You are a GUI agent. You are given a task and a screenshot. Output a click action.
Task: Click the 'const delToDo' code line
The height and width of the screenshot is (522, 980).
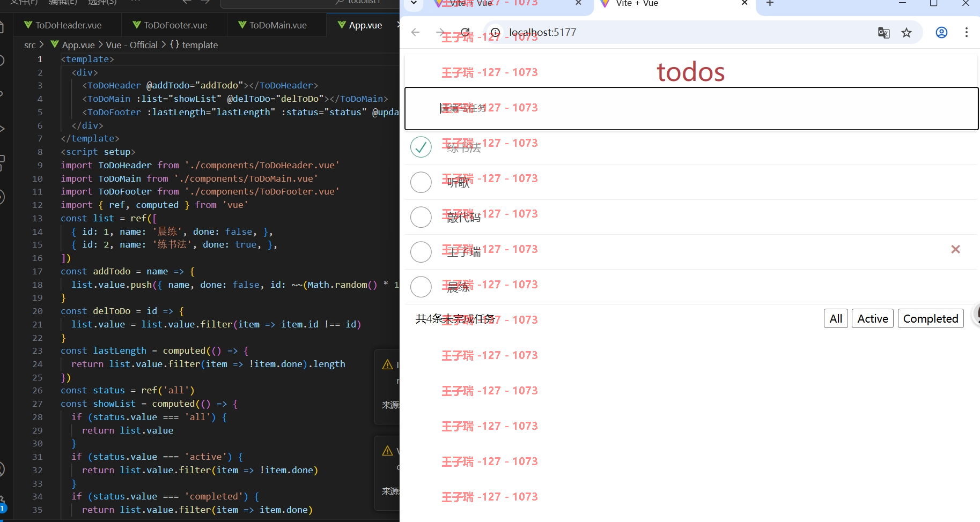tap(122, 311)
